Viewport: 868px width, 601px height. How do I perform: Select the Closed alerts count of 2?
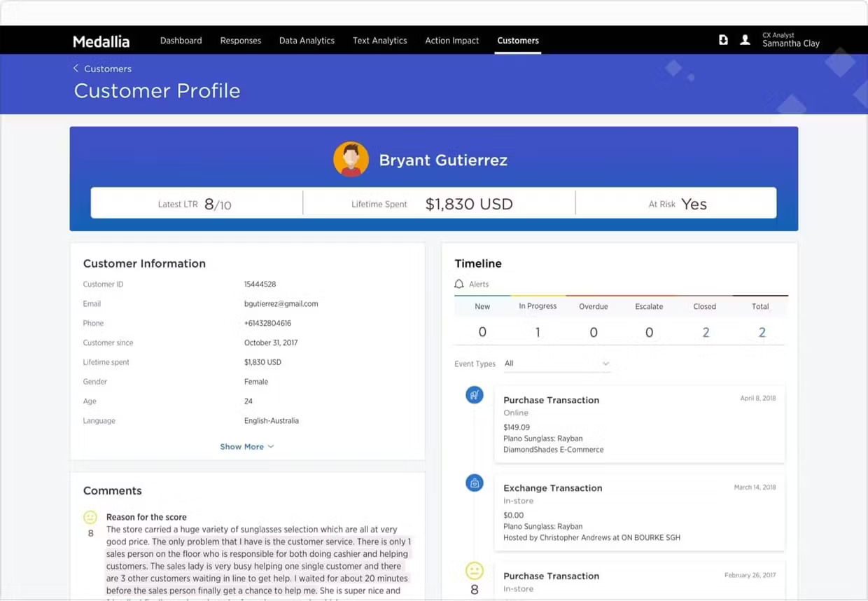[x=705, y=332]
